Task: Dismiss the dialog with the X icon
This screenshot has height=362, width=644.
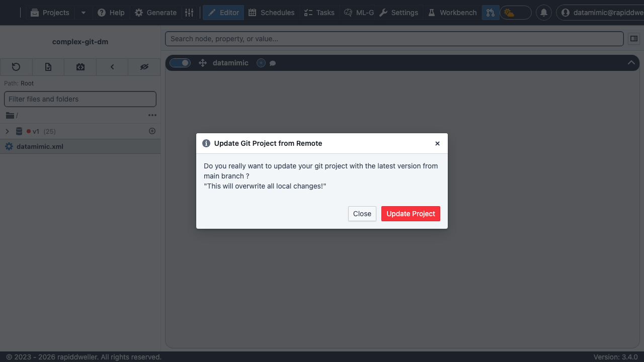Action: click(437, 143)
